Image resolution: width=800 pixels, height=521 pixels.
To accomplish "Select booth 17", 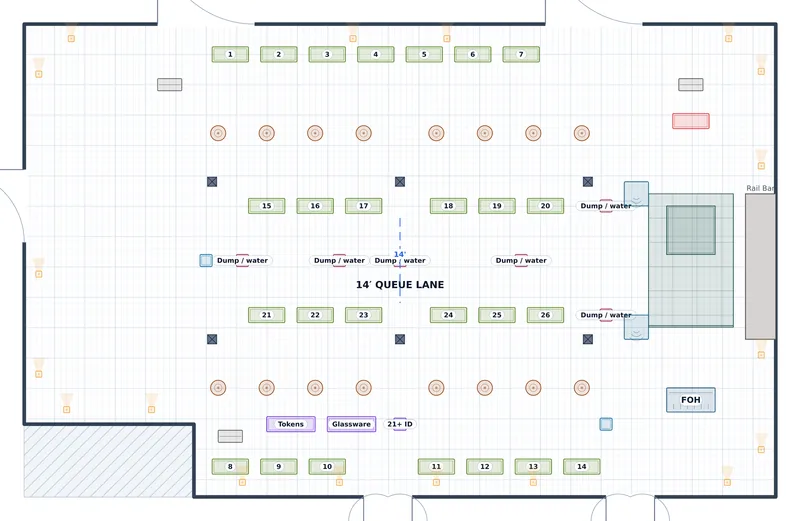I will tap(363, 206).
